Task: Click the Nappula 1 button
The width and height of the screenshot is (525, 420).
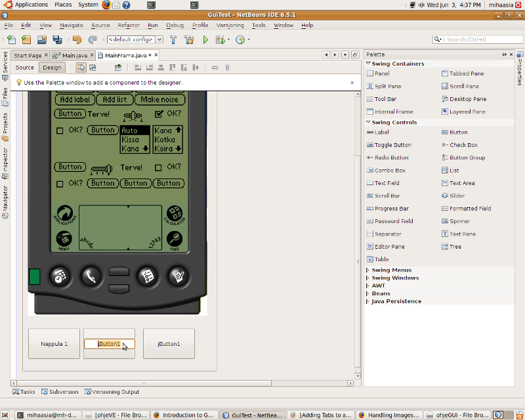Action: [54, 344]
